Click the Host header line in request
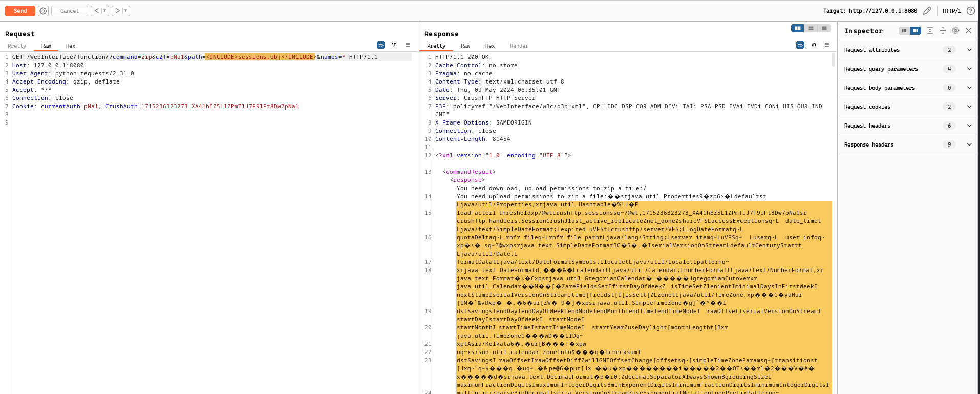The height and width of the screenshot is (394, 980). [48, 65]
